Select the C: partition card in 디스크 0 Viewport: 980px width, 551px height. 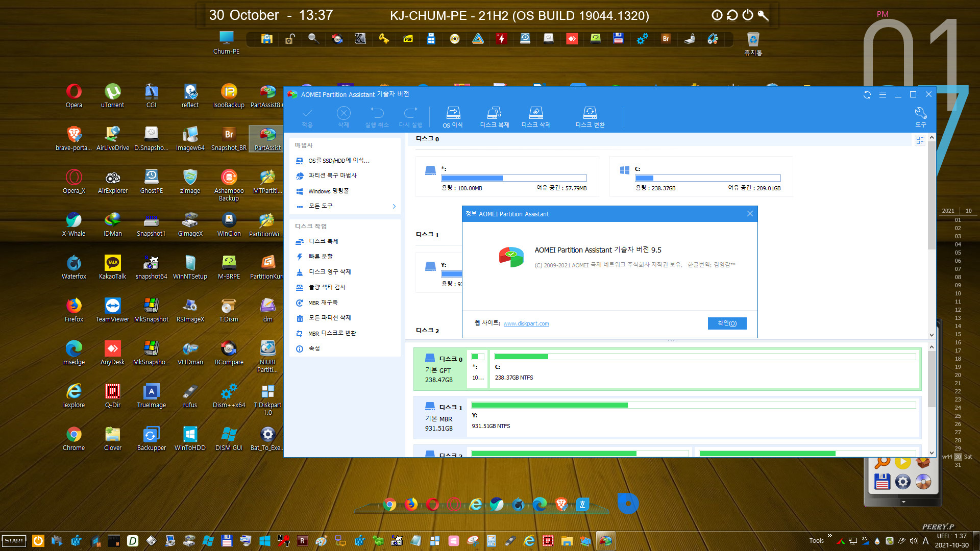[x=701, y=177]
